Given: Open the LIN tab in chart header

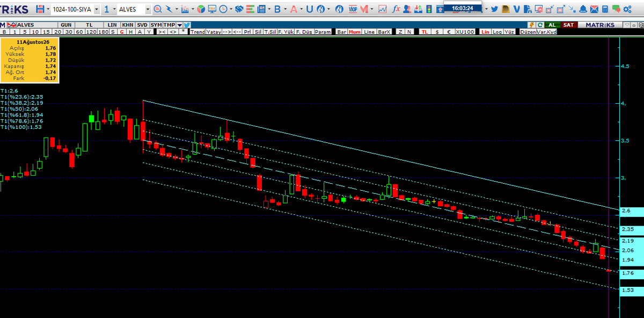Looking at the screenshot, I should coord(112,25).
